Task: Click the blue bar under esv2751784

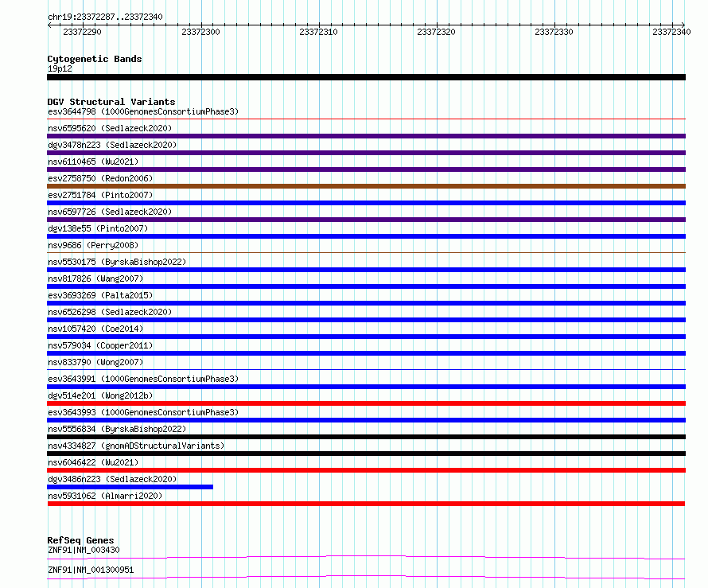Action: coord(366,203)
